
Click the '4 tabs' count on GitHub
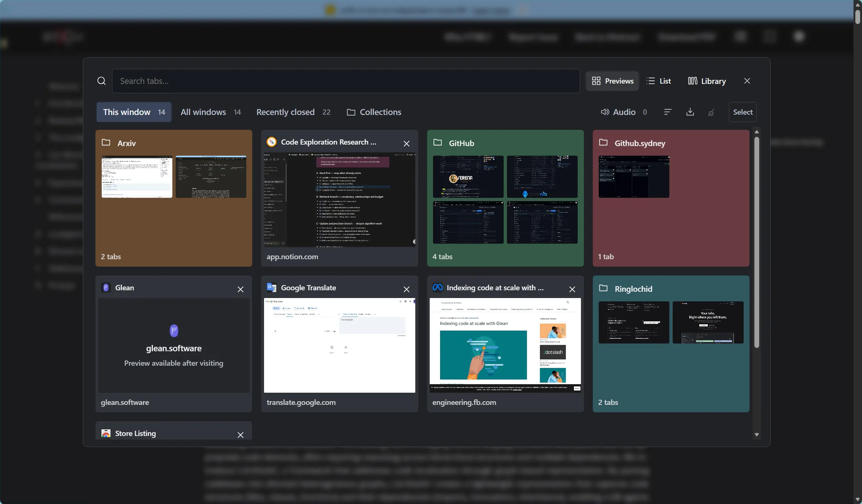click(442, 257)
